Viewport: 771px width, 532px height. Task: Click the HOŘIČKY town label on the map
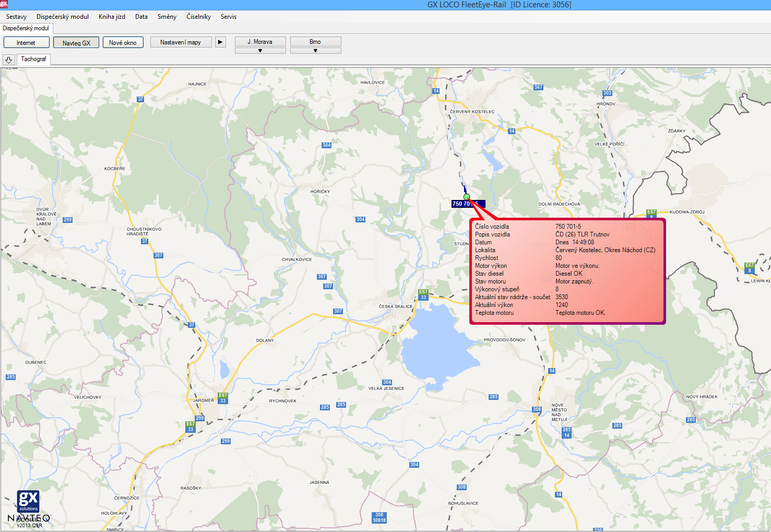320,192
